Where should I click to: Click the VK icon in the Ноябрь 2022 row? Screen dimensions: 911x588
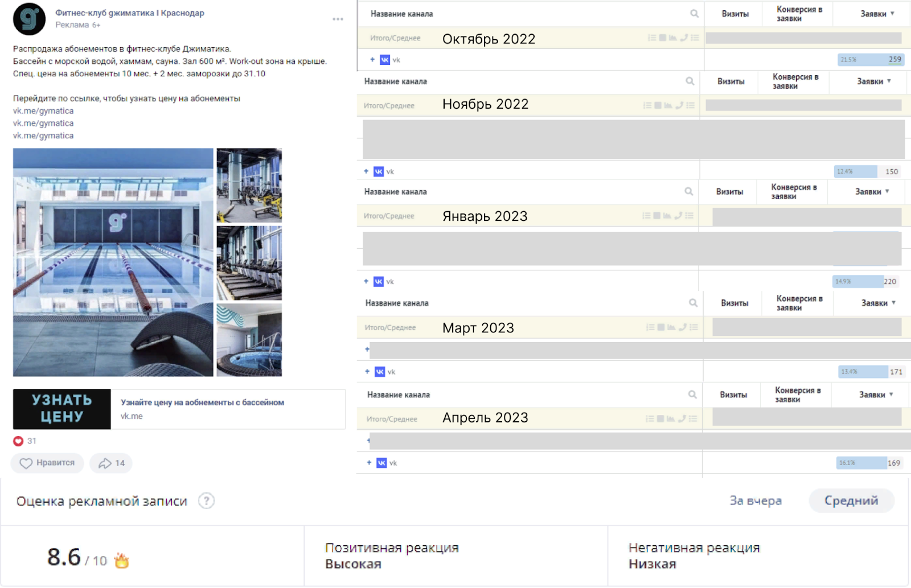(x=379, y=171)
